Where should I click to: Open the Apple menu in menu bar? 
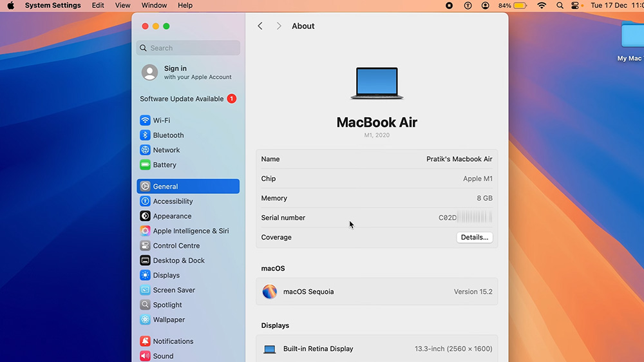tap(11, 5)
